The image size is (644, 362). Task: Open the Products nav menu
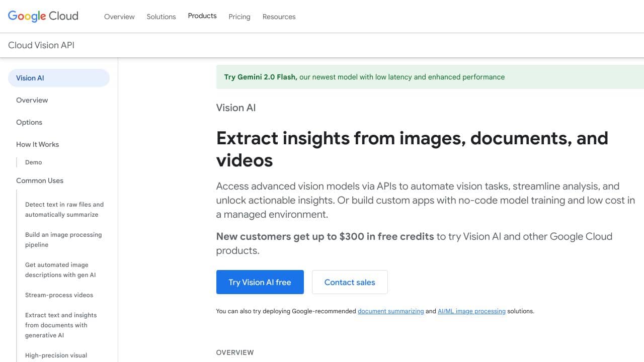tap(202, 16)
